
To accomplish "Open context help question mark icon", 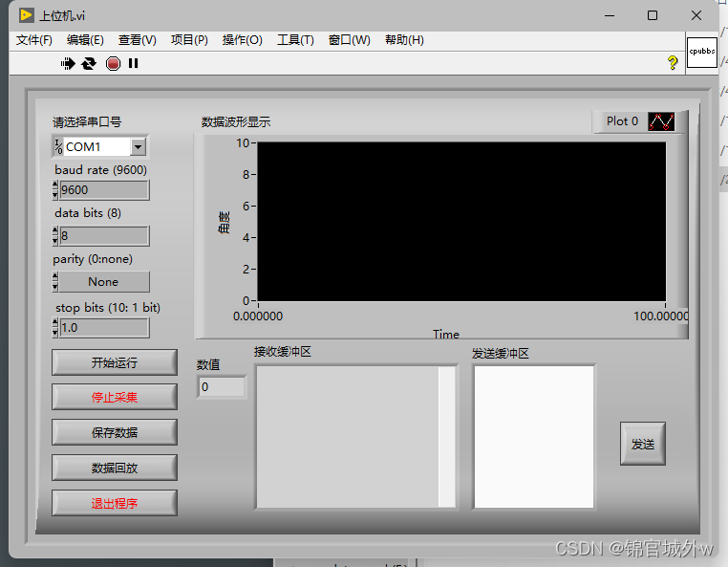I will point(673,63).
